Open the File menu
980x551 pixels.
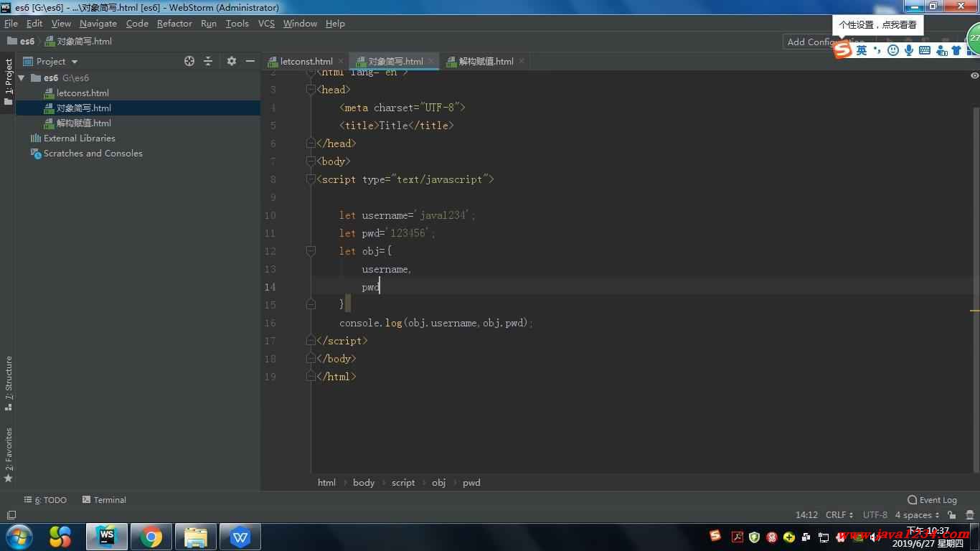coord(11,23)
